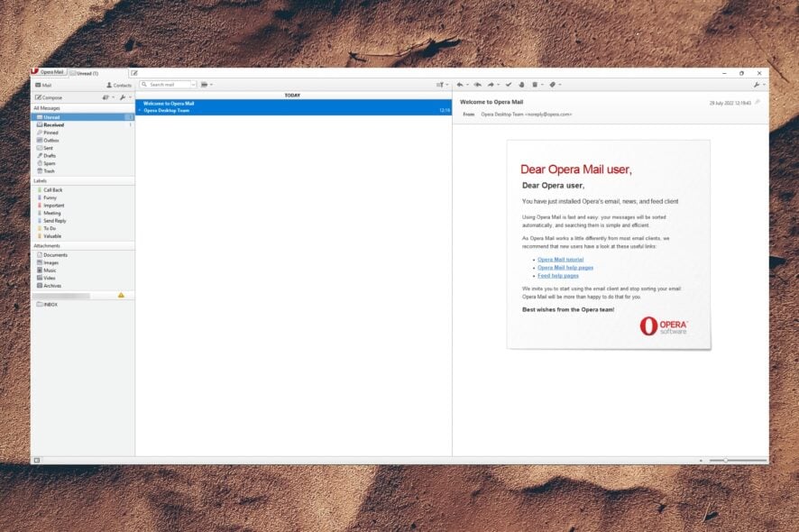Pin the open message with pin icon

tap(758, 103)
